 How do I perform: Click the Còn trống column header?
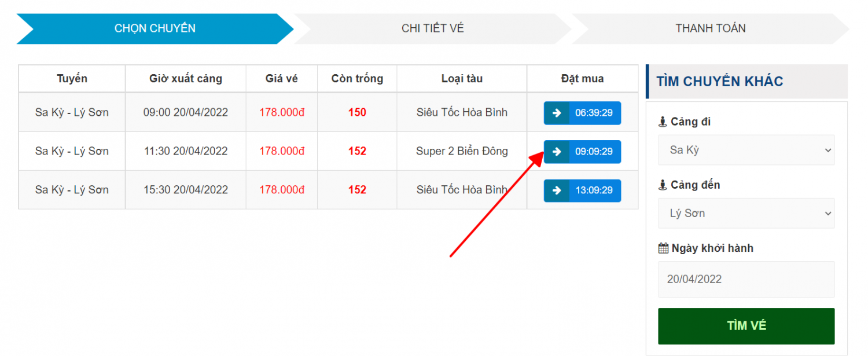pos(357,79)
